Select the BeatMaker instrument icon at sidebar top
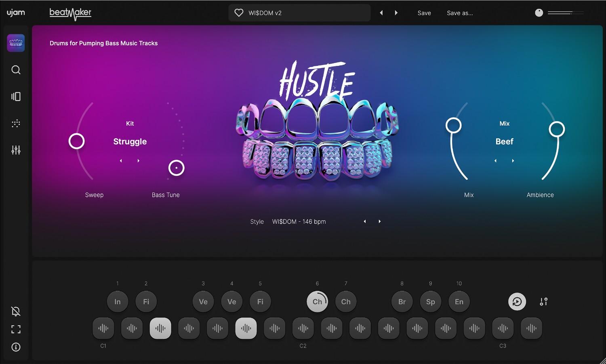 coord(16,43)
